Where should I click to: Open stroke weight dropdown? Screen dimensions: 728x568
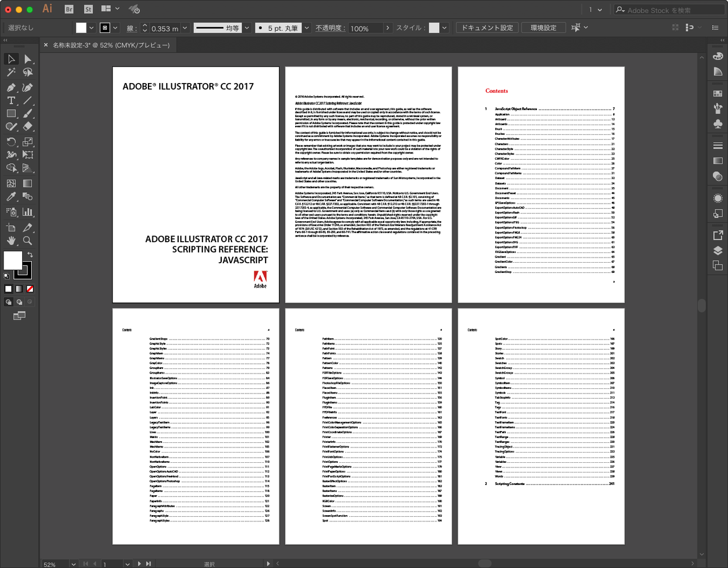184,28
